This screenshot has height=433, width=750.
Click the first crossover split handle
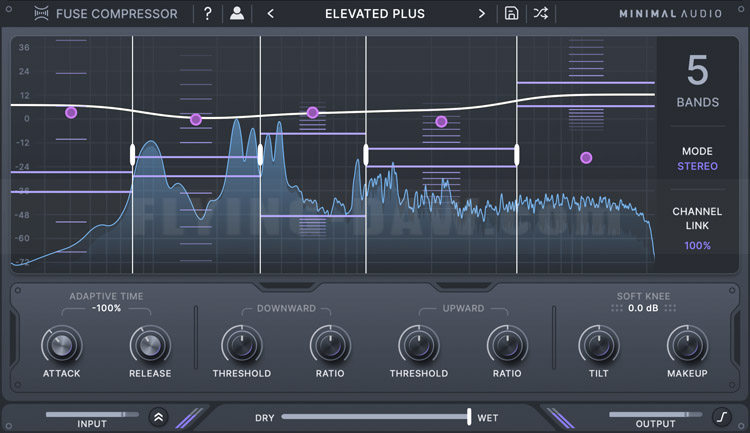pos(132,155)
